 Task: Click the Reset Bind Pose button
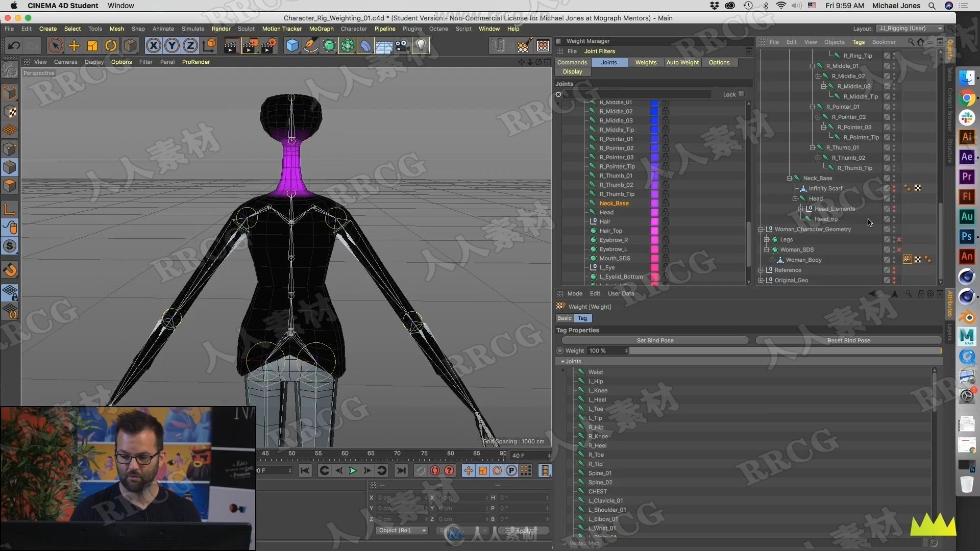(848, 340)
